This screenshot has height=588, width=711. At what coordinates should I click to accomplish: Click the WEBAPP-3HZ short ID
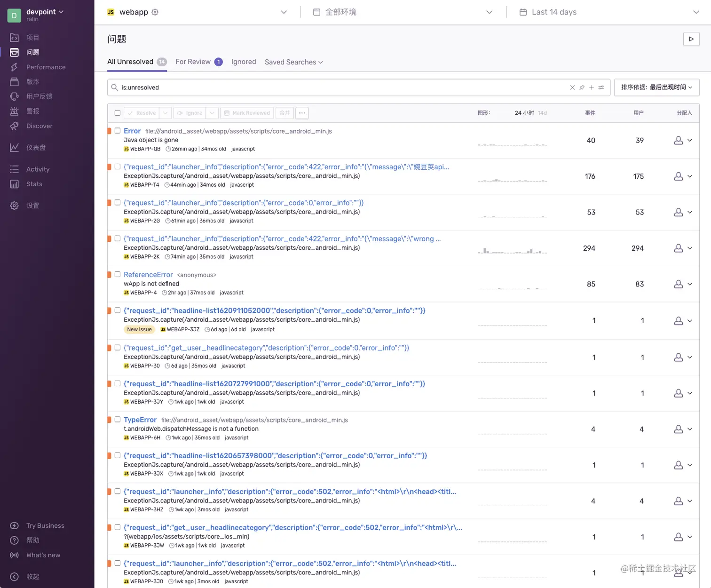tap(147, 509)
